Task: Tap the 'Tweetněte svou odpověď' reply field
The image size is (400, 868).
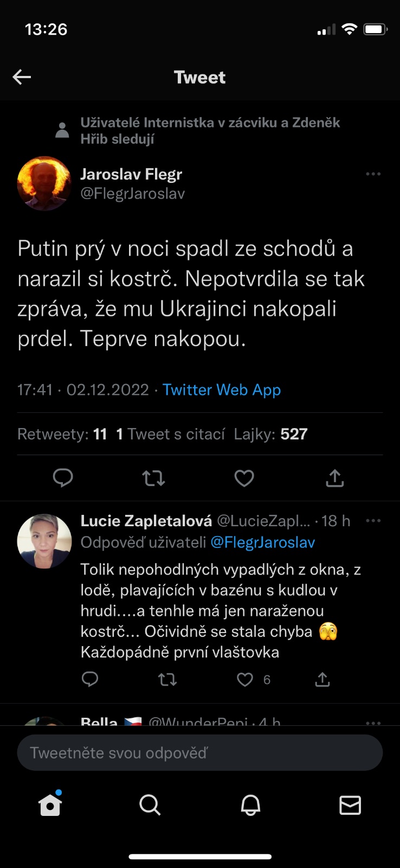Action: (200, 753)
